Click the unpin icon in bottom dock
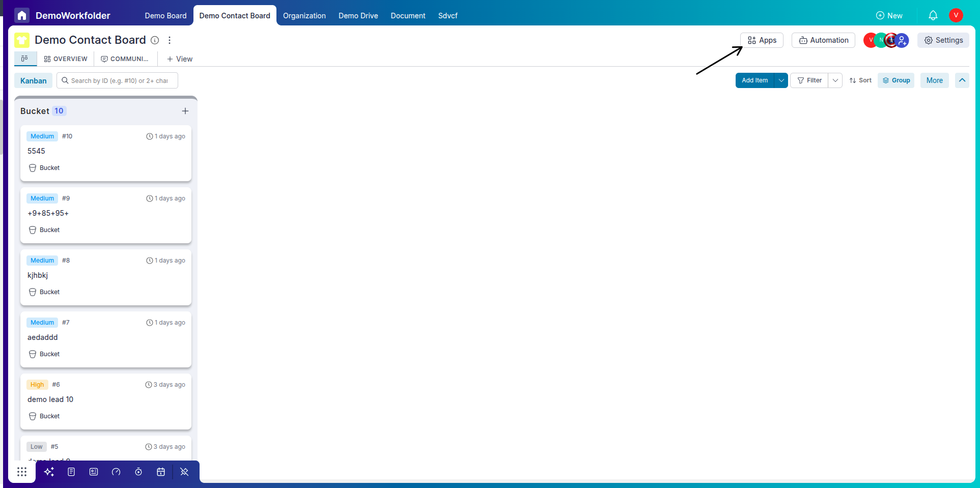Image resolution: width=980 pixels, height=488 pixels. [x=184, y=472]
